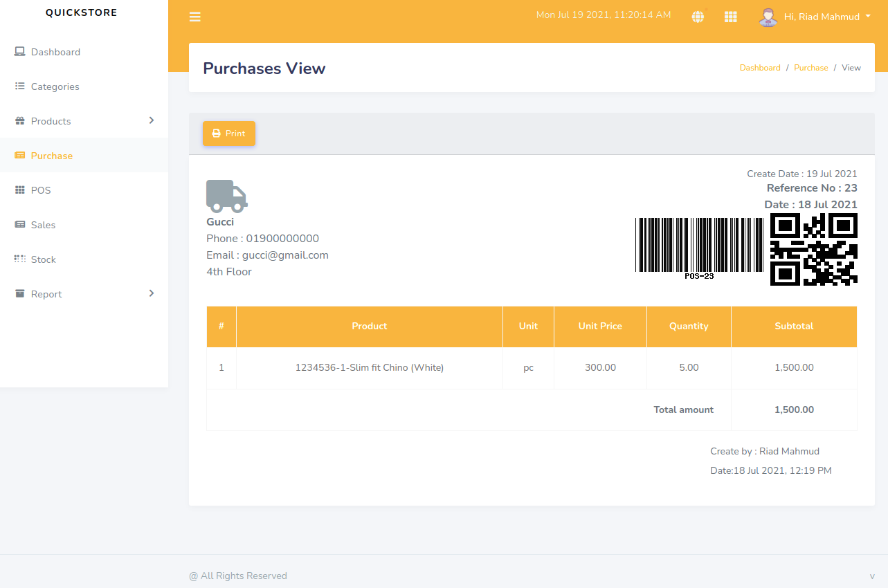Click '@ All Rights Reserved' footer text
The height and width of the screenshot is (588, 888).
click(x=238, y=576)
